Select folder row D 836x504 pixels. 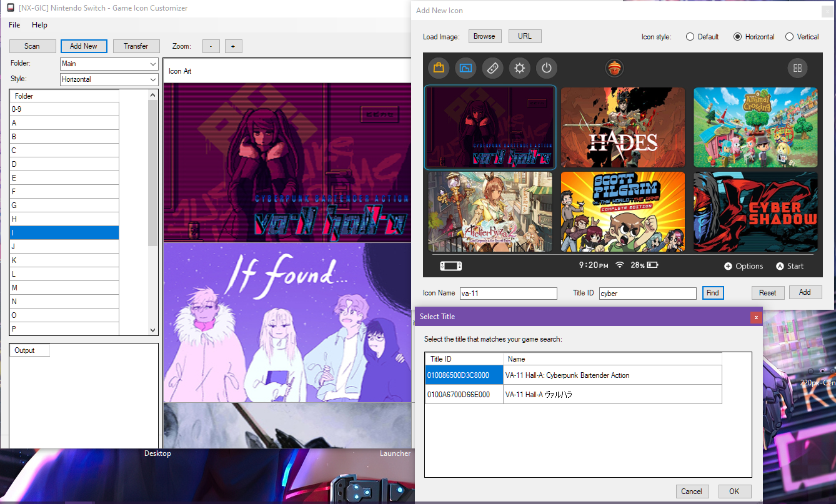coord(64,164)
